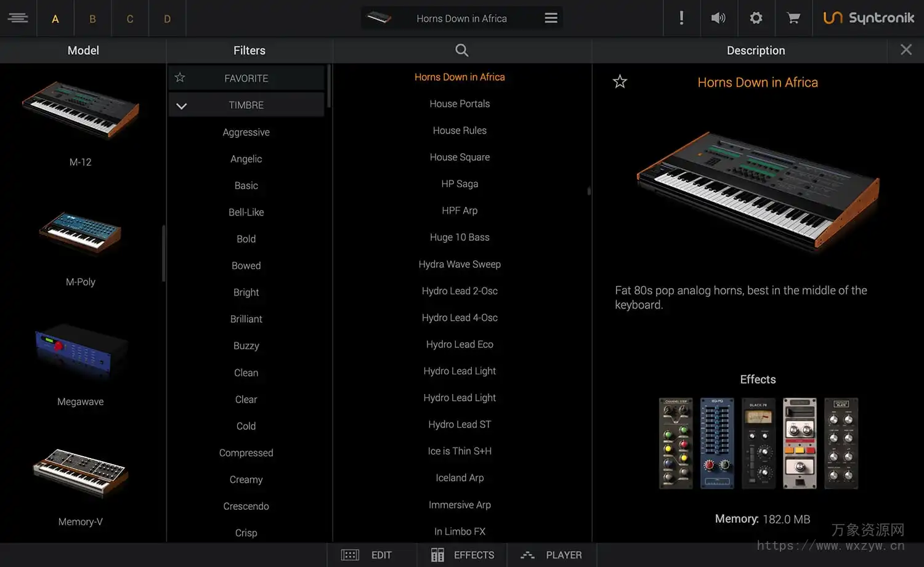Click the Syntronik logo

click(869, 18)
